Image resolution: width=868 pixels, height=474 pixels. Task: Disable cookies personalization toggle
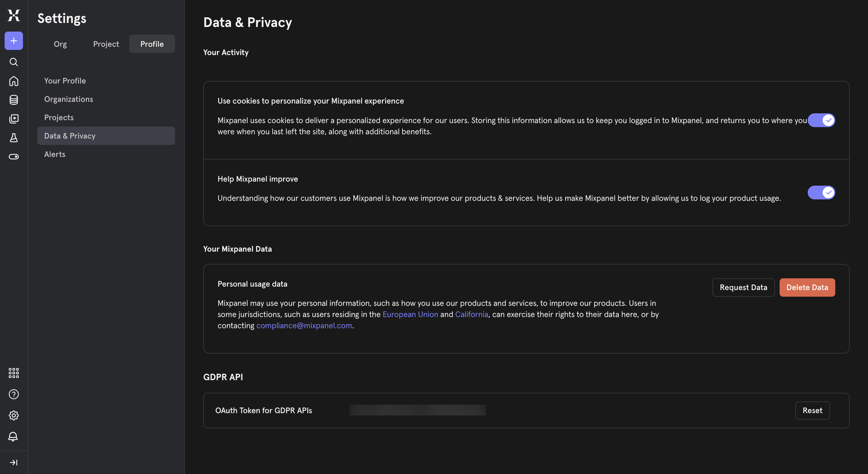821,120
